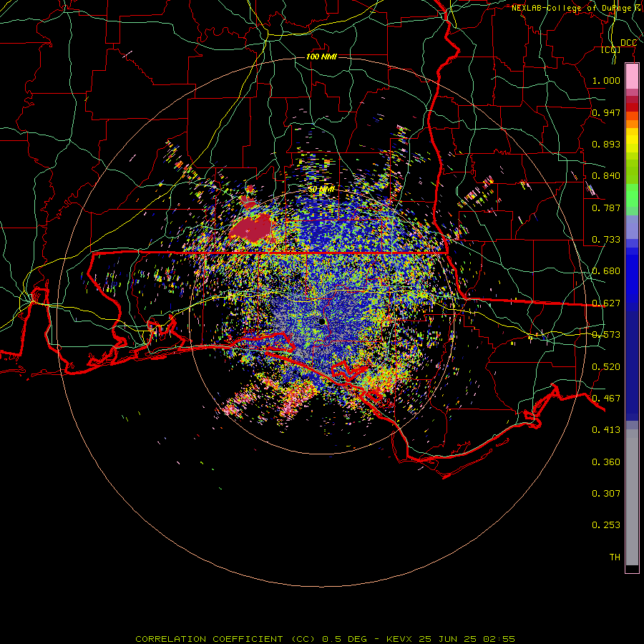Screen dimensions: 644x644
Task: Click the 0.947 legend value
Action: pyautogui.click(x=606, y=112)
